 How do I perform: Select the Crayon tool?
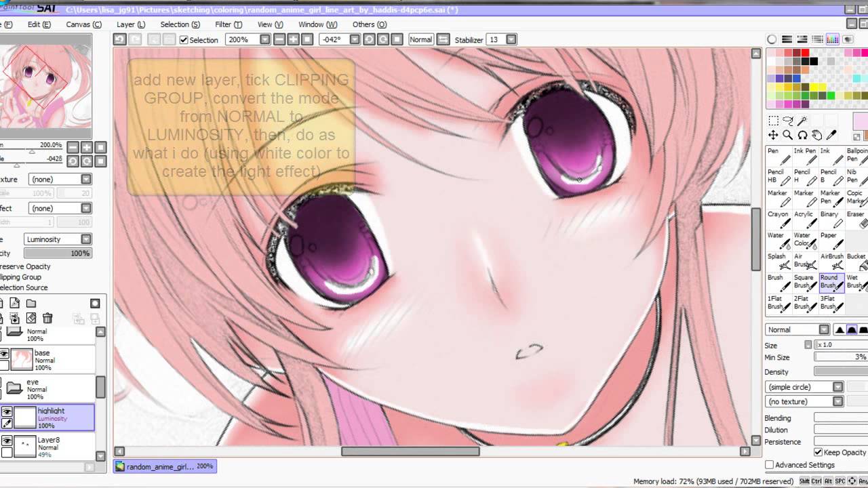[778, 218]
